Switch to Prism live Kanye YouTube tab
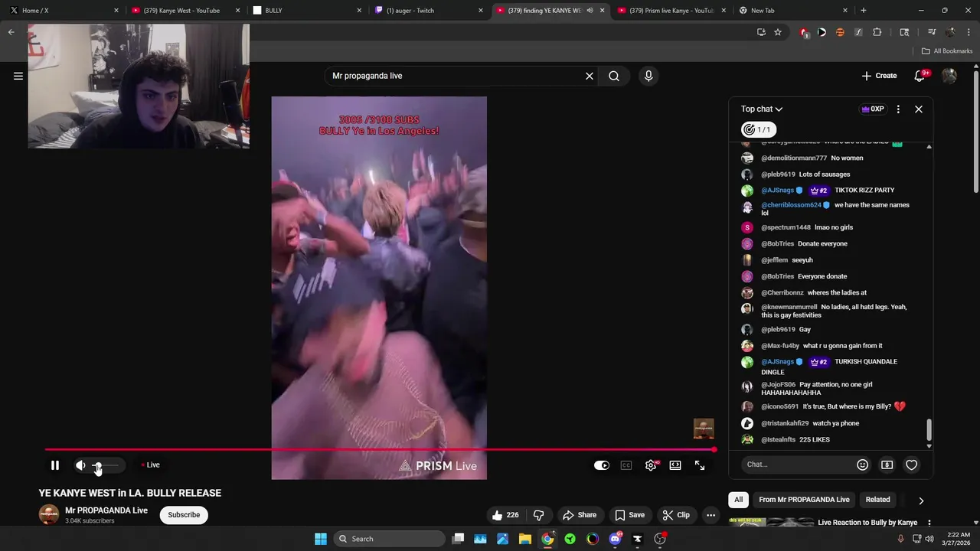The width and height of the screenshot is (980, 551). 671,11
